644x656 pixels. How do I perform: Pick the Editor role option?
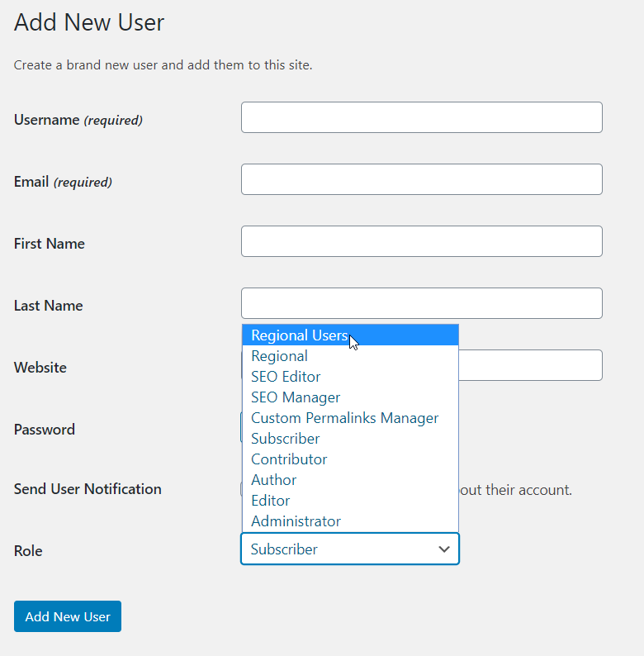click(x=350, y=501)
